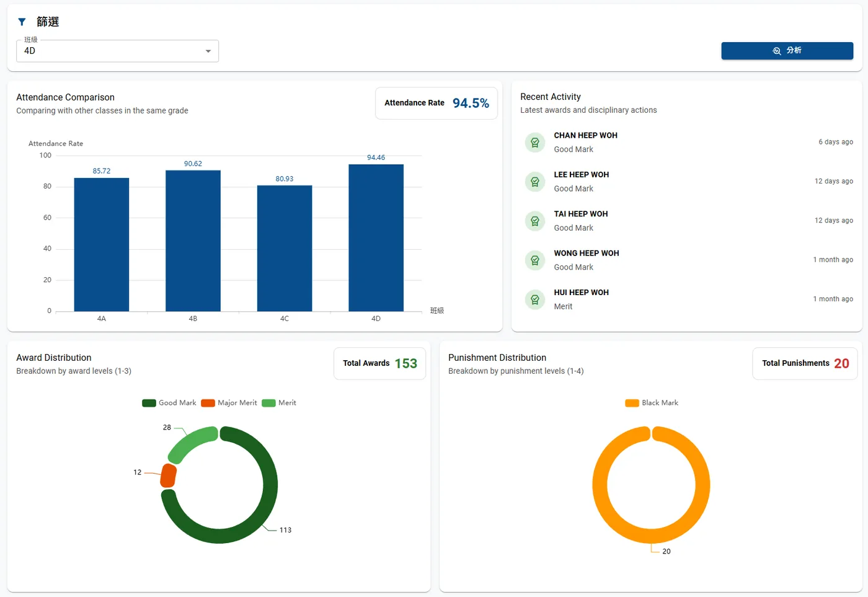This screenshot has width=868, height=597.
Task: Toggle Merit series in award legend
Action: click(279, 403)
